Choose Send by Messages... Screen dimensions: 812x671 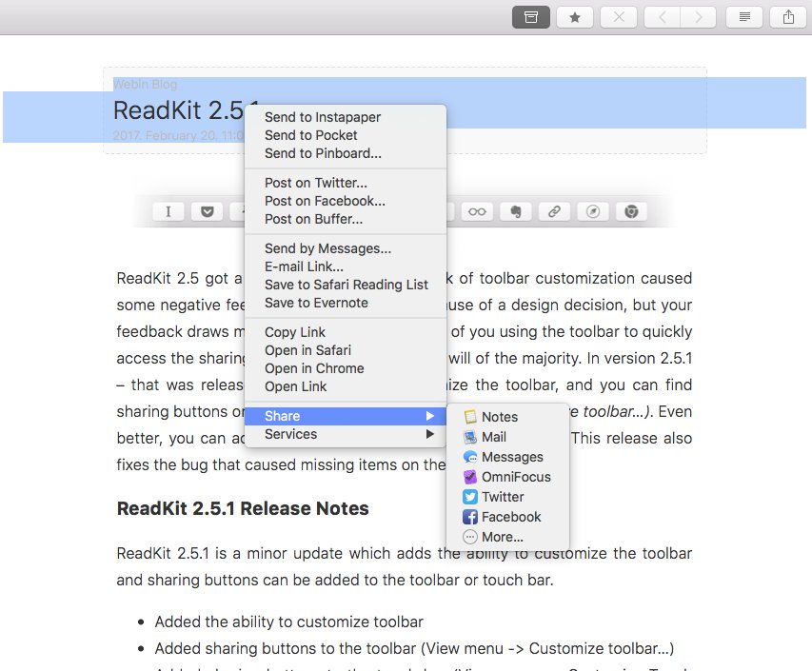pyautogui.click(x=346, y=248)
